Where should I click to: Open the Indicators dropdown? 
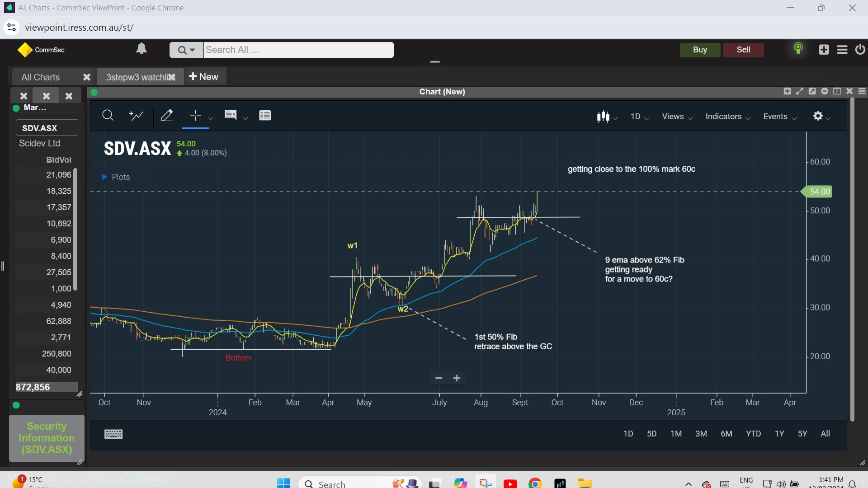point(728,117)
